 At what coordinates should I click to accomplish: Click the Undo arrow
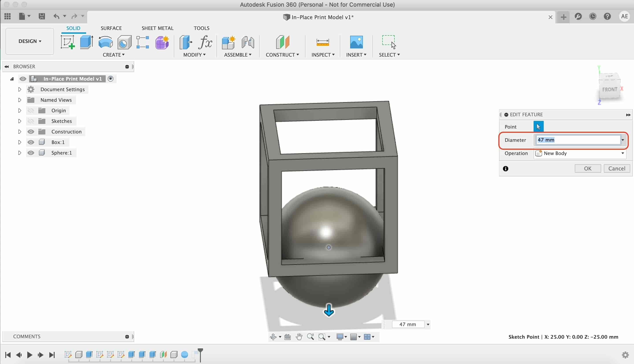point(57,17)
